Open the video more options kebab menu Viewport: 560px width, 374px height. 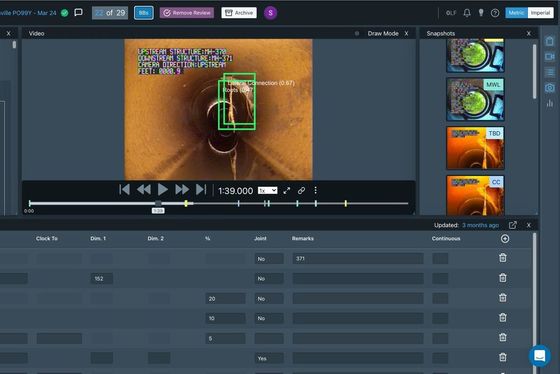(x=315, y=190)
